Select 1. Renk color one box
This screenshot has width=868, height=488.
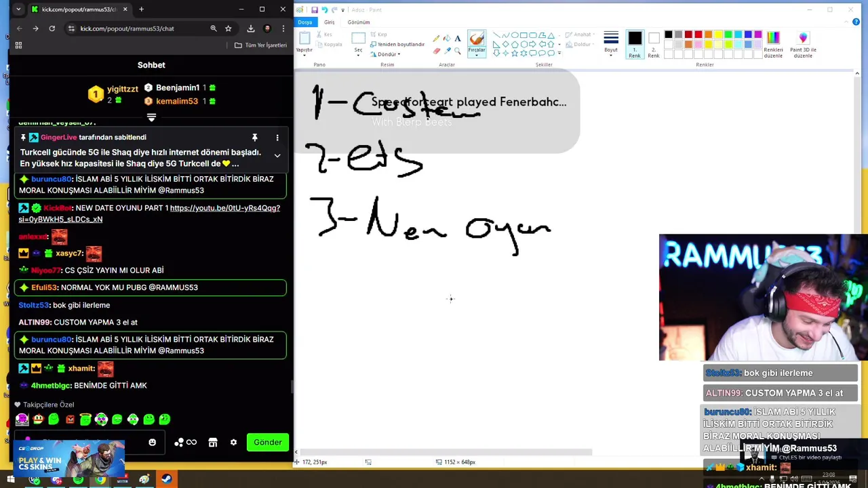635,45
